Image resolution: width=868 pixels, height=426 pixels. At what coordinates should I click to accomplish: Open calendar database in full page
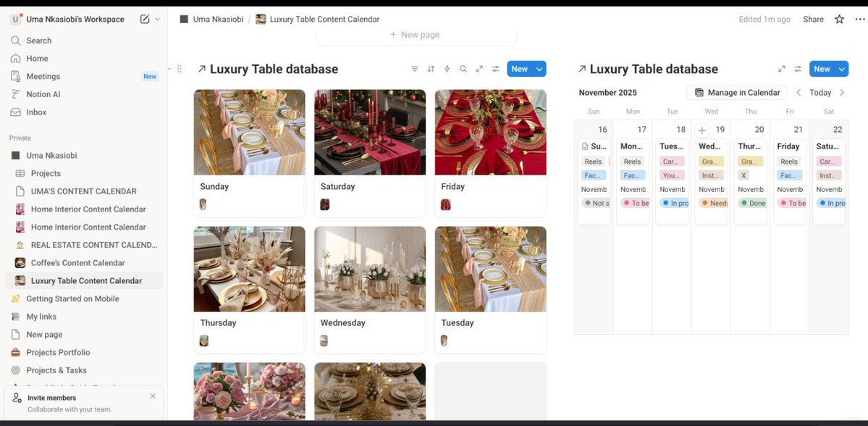(x=782, y=70)
